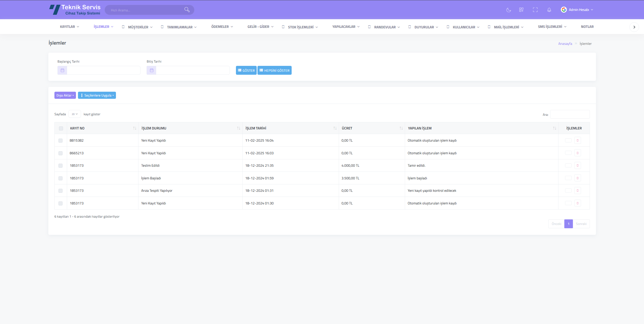Open calendar icon for Başlangıç Tarihi
The height and width of the screenshot is (324, 644).
62,70
